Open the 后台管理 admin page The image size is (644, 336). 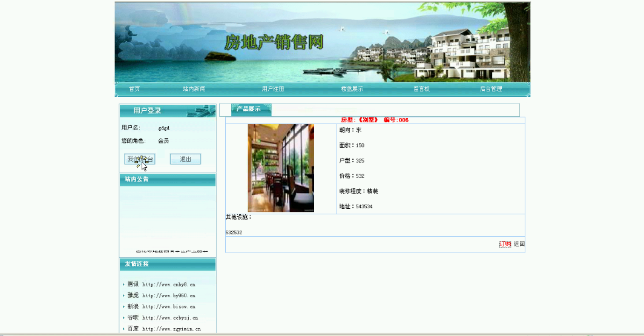click(x=491, y=89)
